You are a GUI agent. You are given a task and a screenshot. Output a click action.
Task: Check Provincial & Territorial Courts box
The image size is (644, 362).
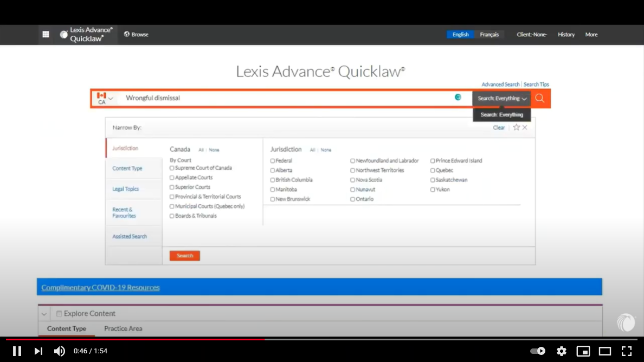point(172,197)
